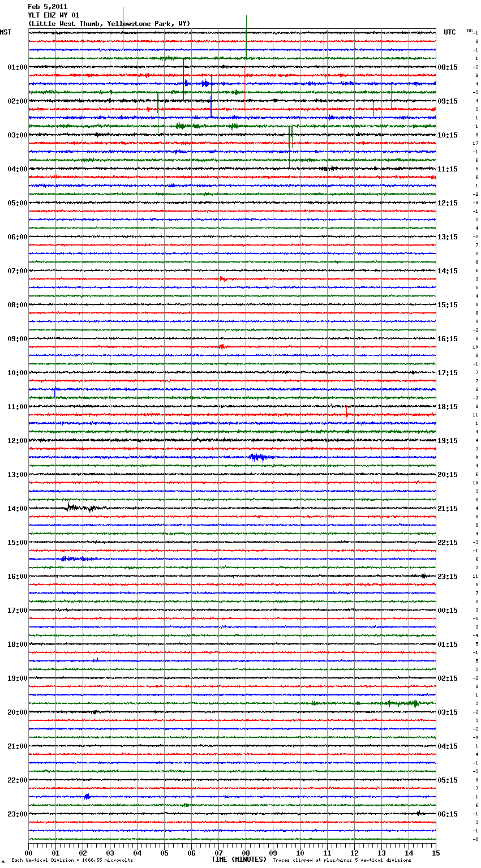Select the vertical division microvolts footnote
This screenshot has width=481, height=868.
point(72,860)
